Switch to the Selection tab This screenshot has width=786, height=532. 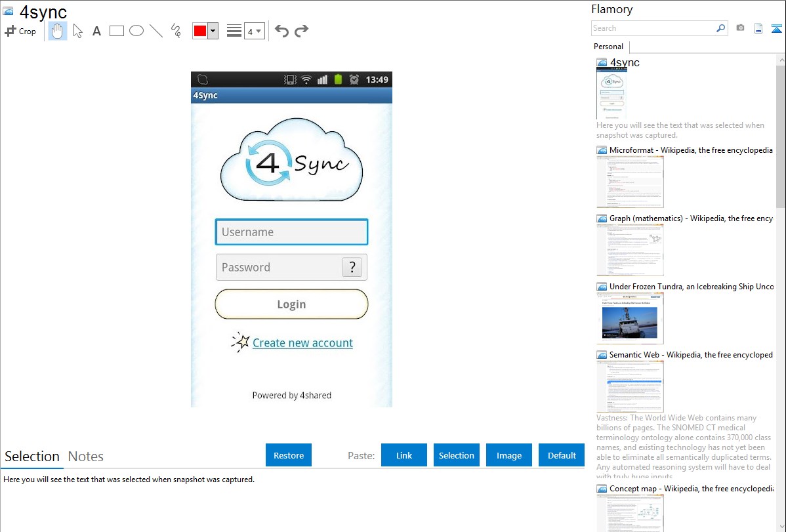(x=32, y=457)
